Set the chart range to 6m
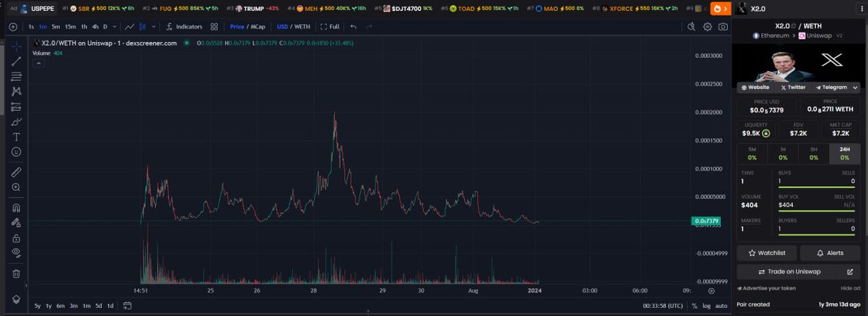Screen dimensions: 868x316 point(61,306)
